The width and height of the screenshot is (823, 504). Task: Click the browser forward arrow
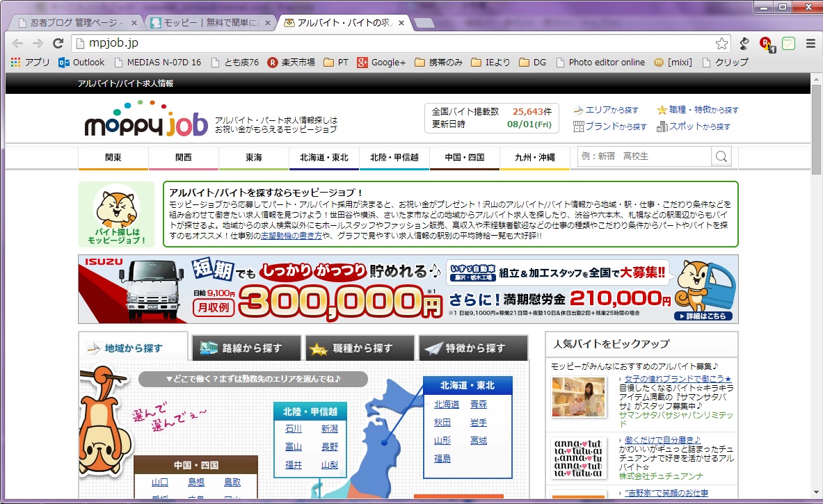(x=38, y=44)
